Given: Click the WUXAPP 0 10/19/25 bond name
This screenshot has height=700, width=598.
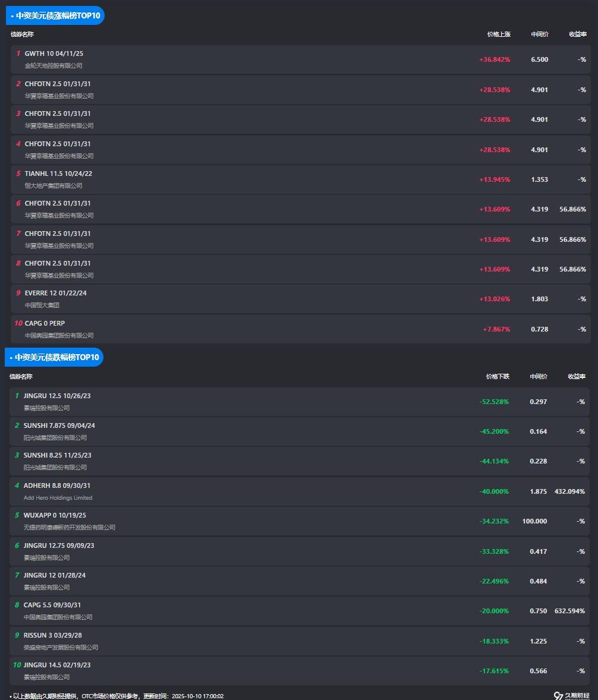Looking at the screenshot, I should click(x=55, y=515).
